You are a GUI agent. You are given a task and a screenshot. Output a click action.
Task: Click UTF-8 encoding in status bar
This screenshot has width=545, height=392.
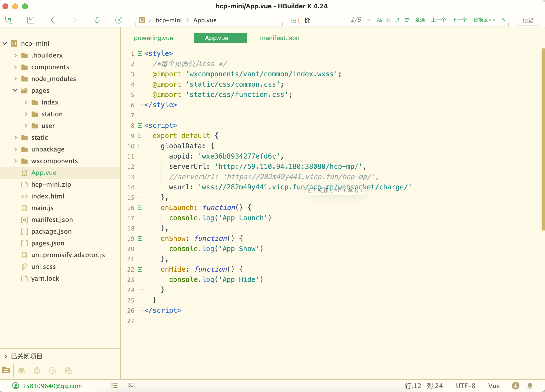(x=466, y=386)
